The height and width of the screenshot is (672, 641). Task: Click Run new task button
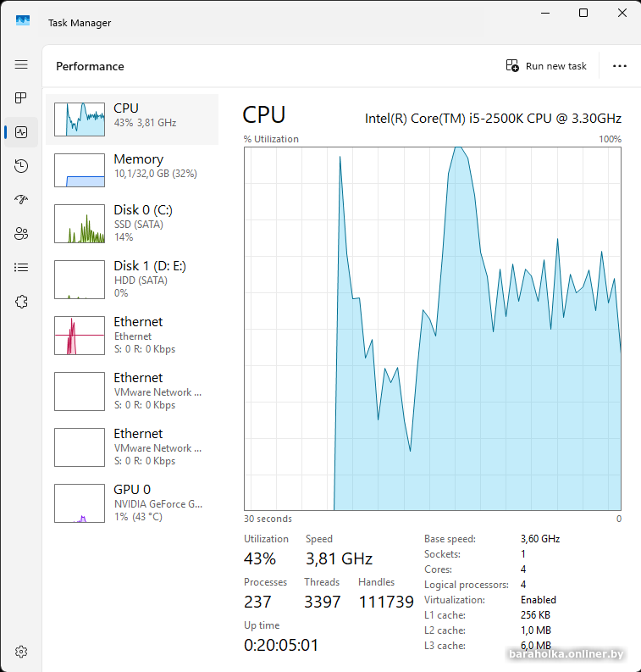click(x=546, y=66)
